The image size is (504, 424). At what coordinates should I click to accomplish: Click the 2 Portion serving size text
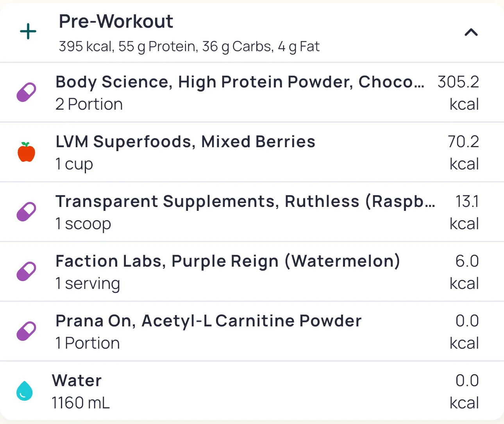point(89,104)
